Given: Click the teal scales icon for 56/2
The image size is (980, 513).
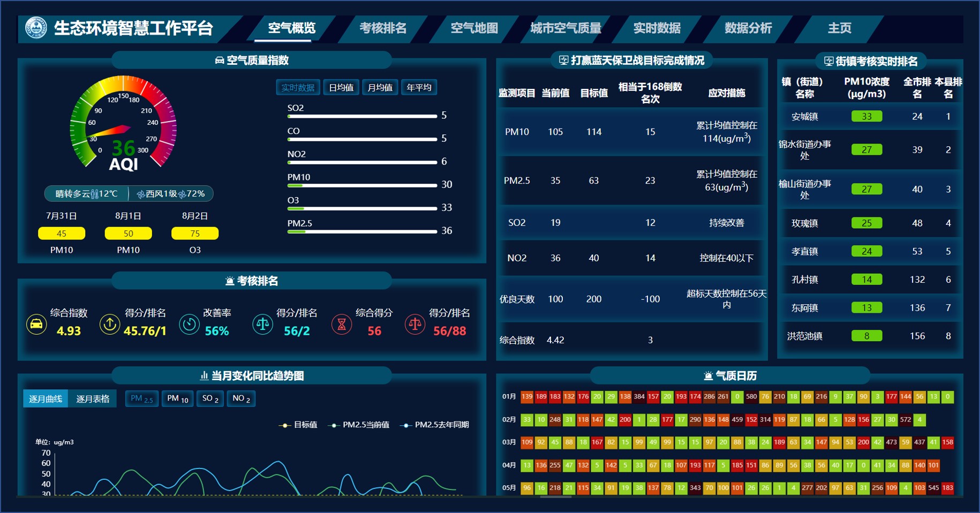Looking at the screenshot, I should [x=262, y=324].
